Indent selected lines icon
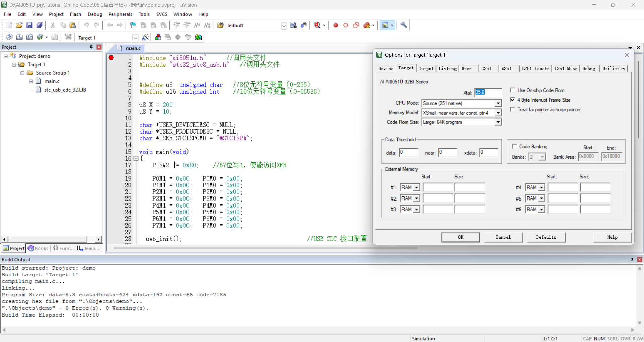Viewport: 644px width, 342px height. tap(177, 25)
